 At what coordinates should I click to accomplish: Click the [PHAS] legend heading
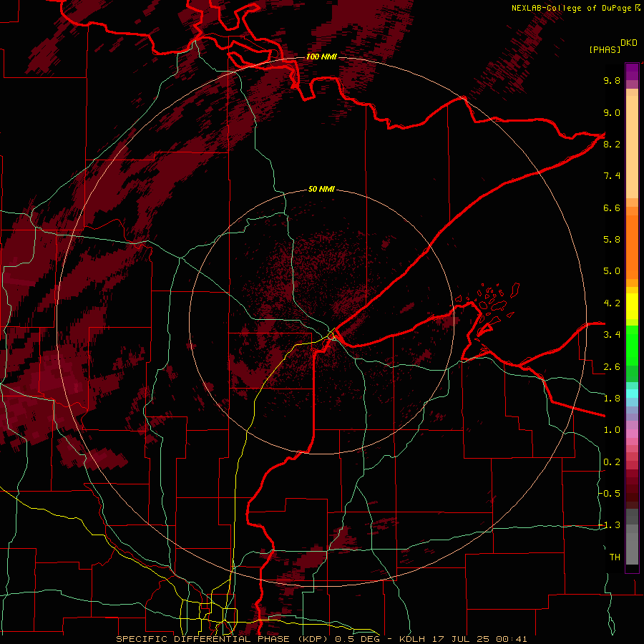click(605, 49)
